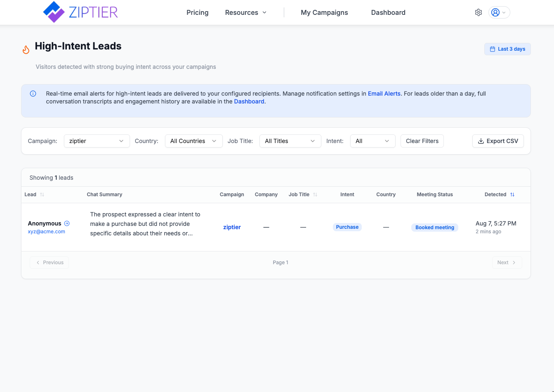This screenshot has height=392, width=554.
Task: Sort by Job Title column arrows
Action: [x=315, y=195]
